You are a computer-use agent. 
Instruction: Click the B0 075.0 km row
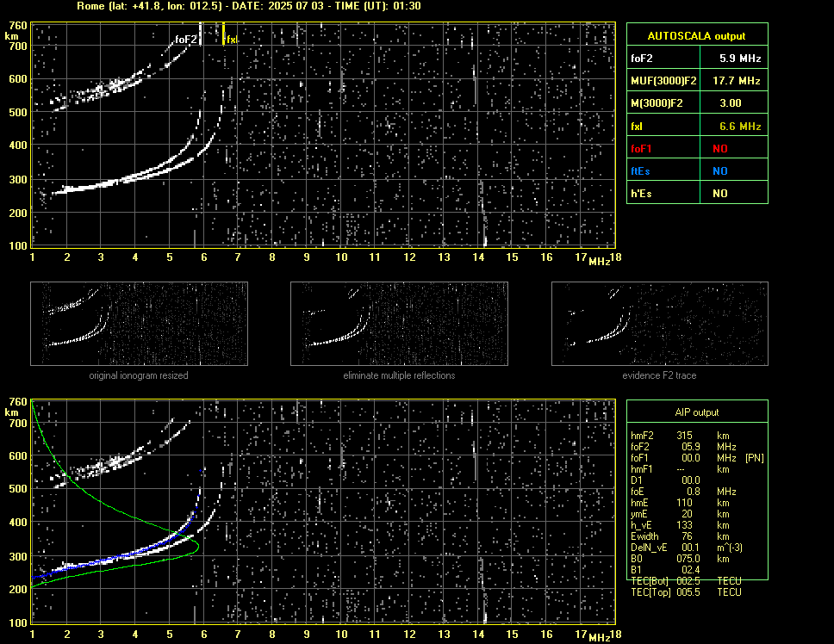tap(680, 559)
